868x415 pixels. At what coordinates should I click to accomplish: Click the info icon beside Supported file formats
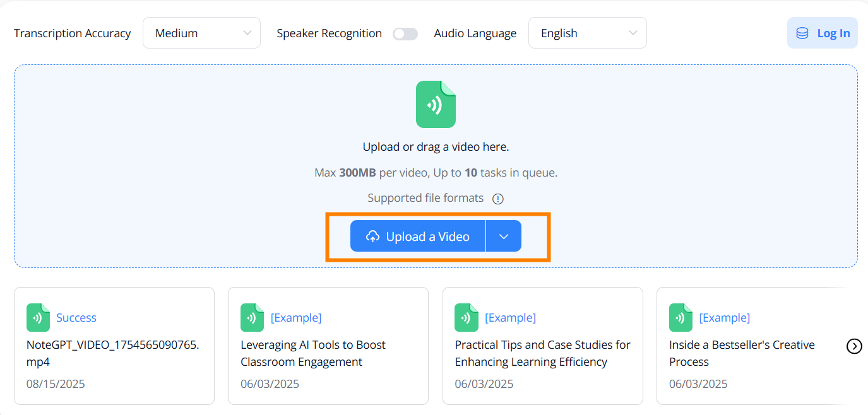coord(498,198)
